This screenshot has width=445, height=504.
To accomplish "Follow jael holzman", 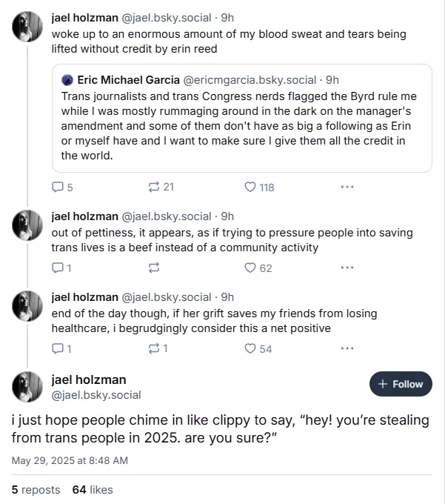I will [x=401, y=384].
